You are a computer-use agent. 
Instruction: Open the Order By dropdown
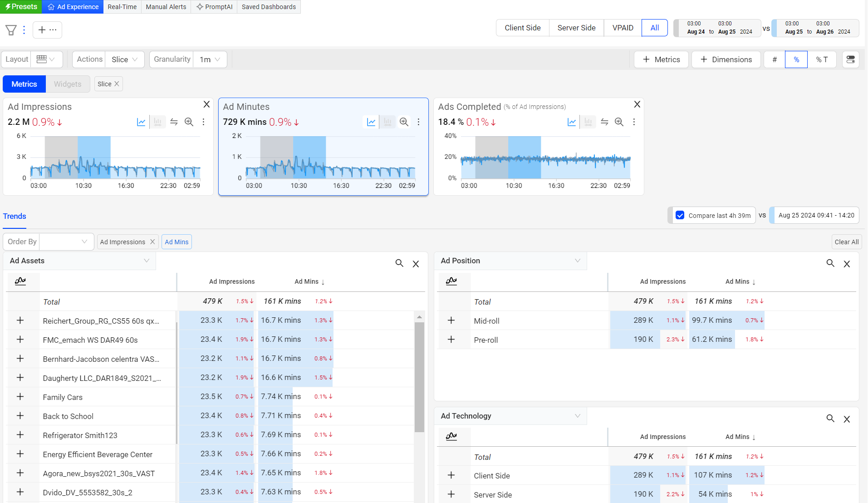(x=66, y=242)
